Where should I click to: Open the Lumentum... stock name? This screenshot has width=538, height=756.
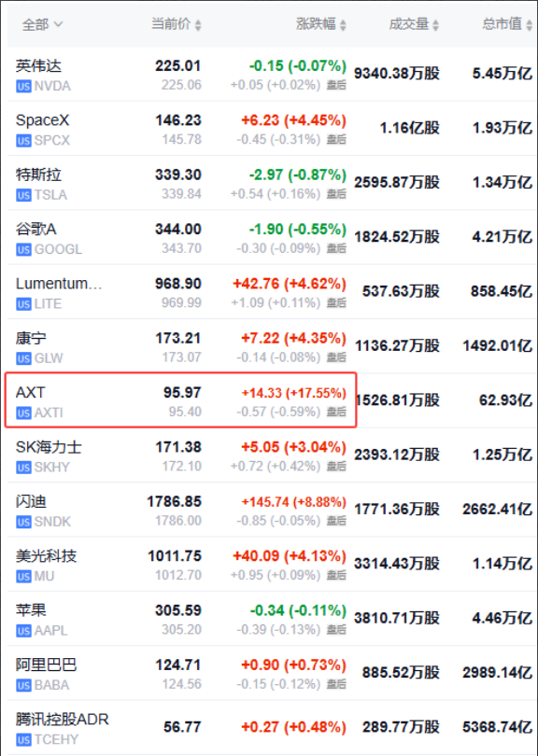[x=59, y=284]
